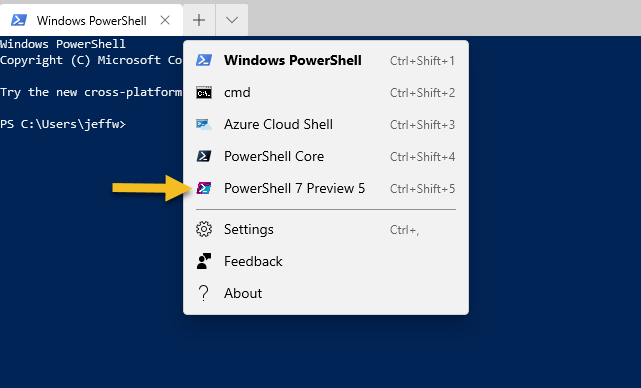Click the Ctrl+Shift+4 shortcut label
Screen dimensions: 641x388
pyautogui.click(x=422, y=157)
